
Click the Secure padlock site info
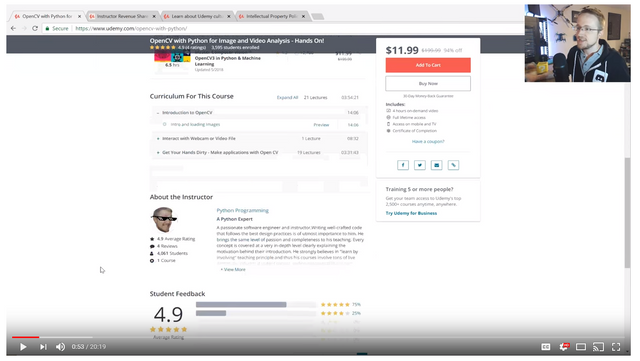tap(57, 28)
